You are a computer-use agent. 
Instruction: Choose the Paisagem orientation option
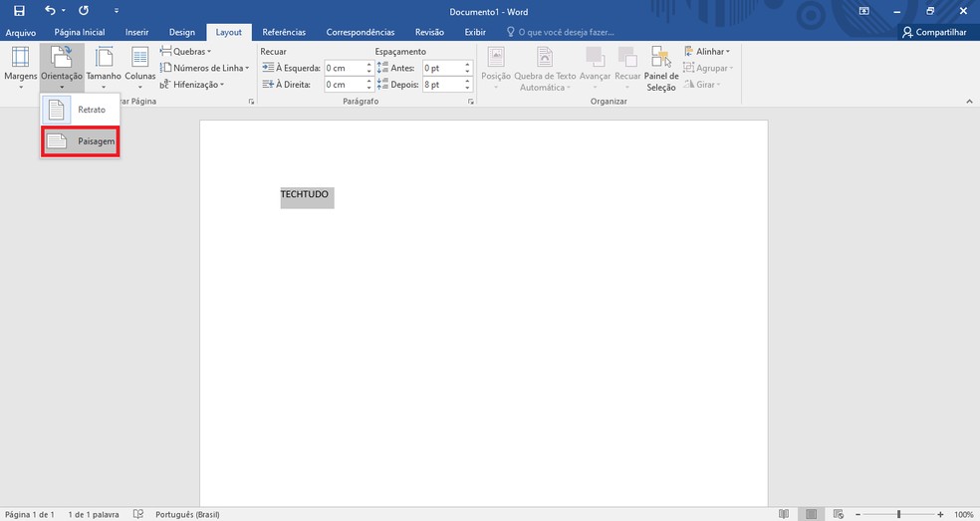click(x=80, y=141)
